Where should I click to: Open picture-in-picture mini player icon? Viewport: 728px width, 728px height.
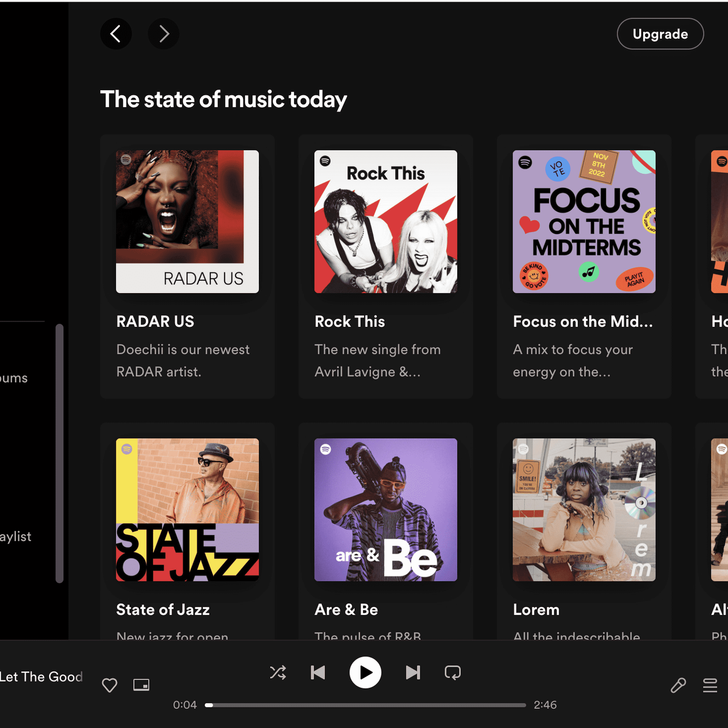tap(141, 685)
